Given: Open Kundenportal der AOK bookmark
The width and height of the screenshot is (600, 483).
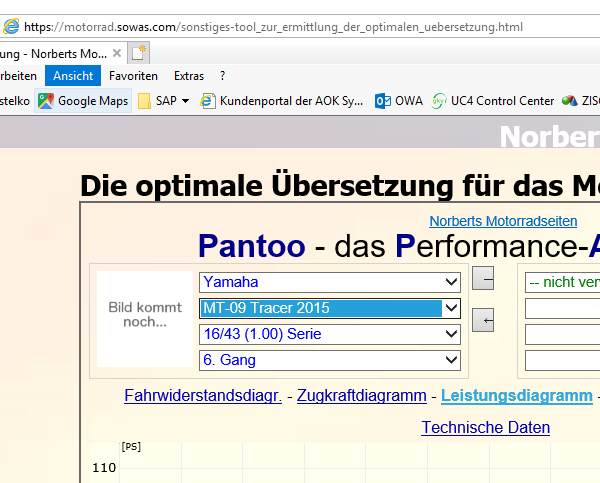Looking at the screenshot, I should click(282, 101).
